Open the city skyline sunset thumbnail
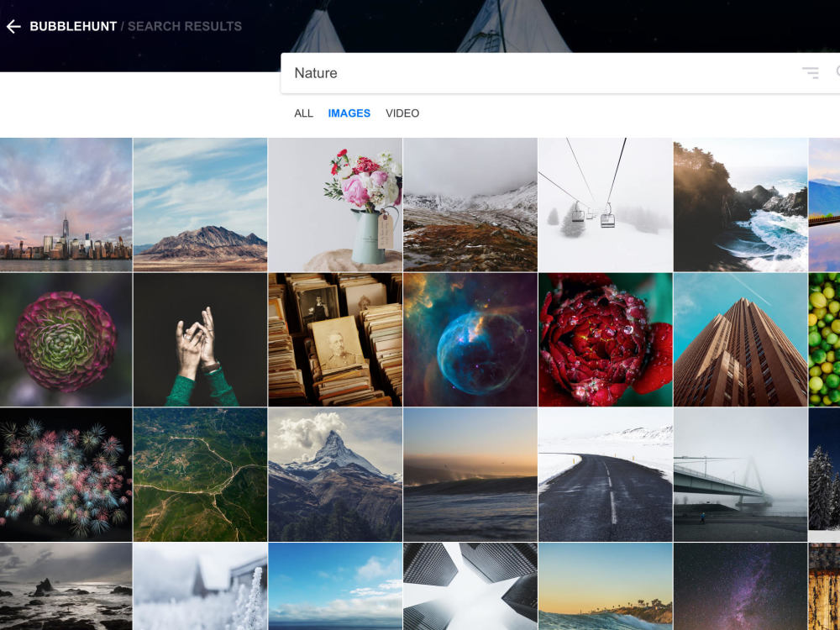The image size is (840, 630). pos(66,205)
